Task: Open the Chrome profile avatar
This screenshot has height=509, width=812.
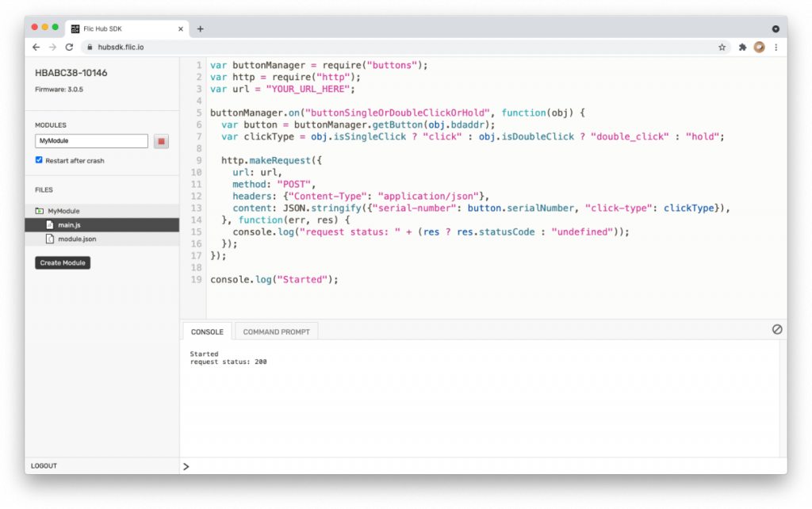Action: coord(759,47)
